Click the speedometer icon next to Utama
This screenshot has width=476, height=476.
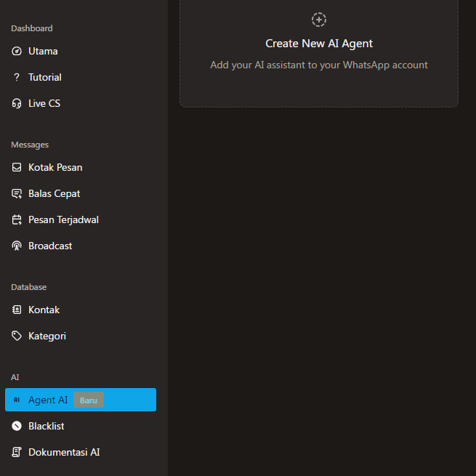point(17,52)
